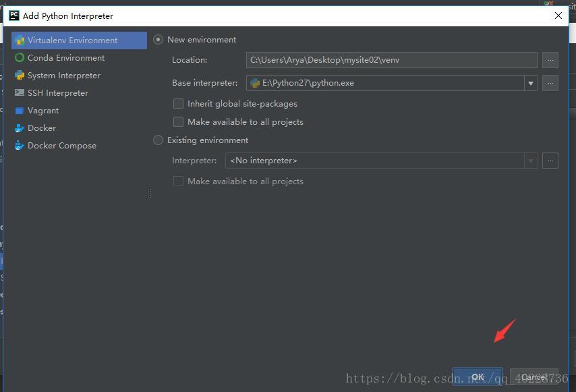Click the Add Python Interpreter title text
The image size is (576, 392).
coord(68,16)
